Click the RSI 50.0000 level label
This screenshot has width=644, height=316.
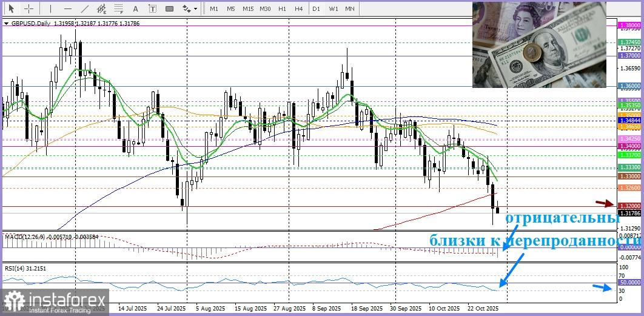click(629, 283)
